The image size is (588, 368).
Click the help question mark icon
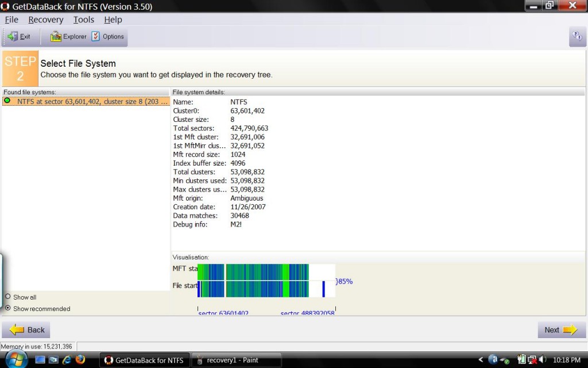(577, 36)
